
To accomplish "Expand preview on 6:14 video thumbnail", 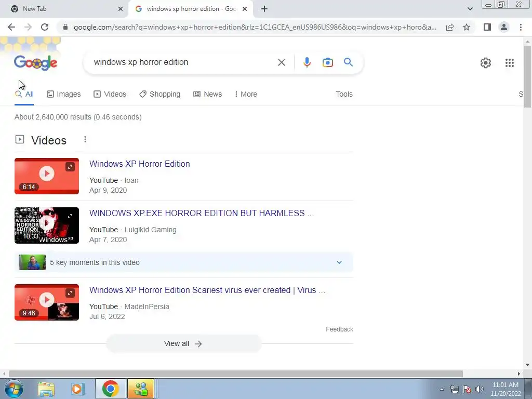I will click(70, 167).
